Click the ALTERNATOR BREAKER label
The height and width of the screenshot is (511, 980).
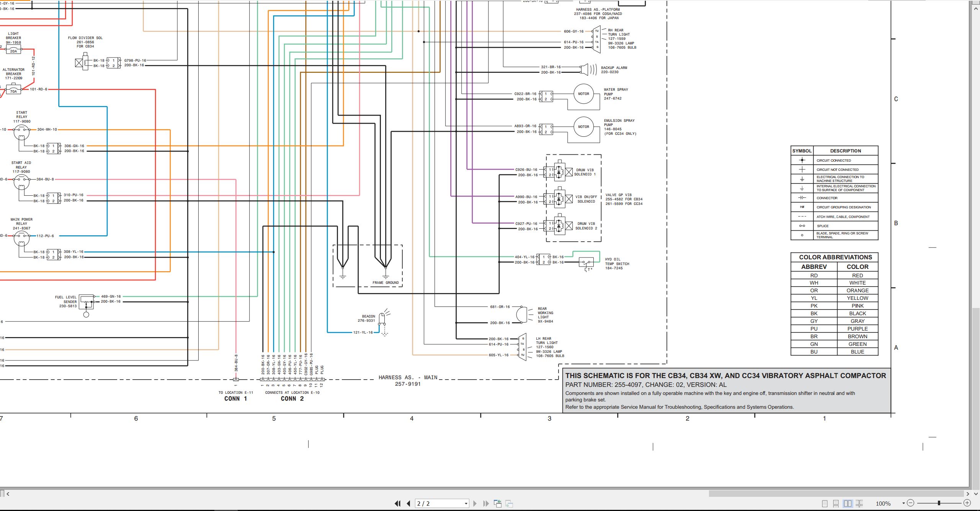13,72
